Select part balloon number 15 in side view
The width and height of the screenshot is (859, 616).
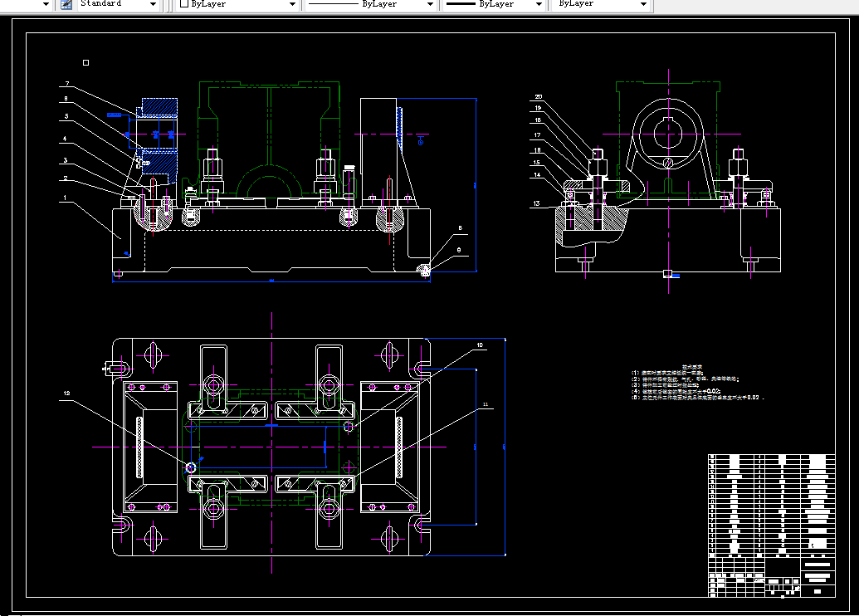537,162
